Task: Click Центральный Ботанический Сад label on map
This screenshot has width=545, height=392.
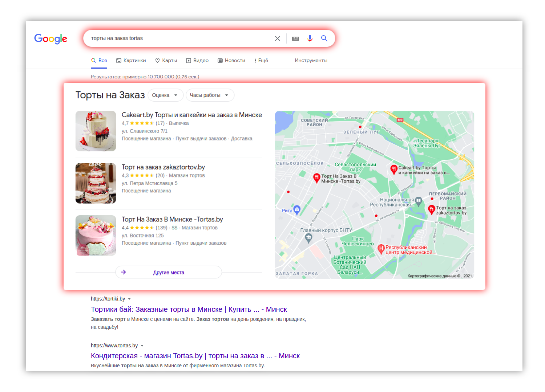Action: tap(350, 265)
